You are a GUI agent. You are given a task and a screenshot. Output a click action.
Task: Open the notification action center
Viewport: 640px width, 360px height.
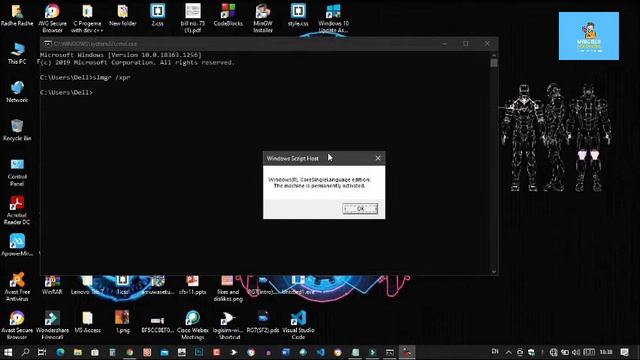coord(624,352)
